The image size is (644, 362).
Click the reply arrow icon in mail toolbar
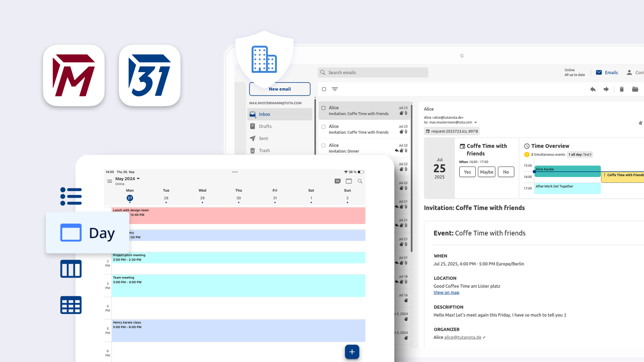[593, 89]
